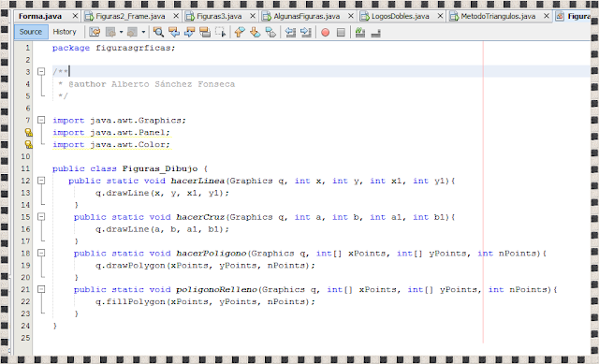Click unused import hint on Panel line
The height and width of the screenshot is (364, 599).
click(29, 132)
